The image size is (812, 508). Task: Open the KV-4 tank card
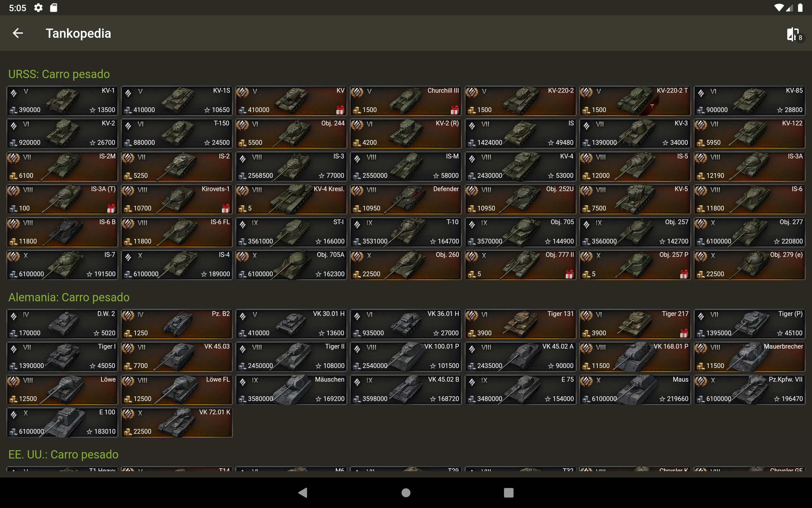[x=521, y=166]
